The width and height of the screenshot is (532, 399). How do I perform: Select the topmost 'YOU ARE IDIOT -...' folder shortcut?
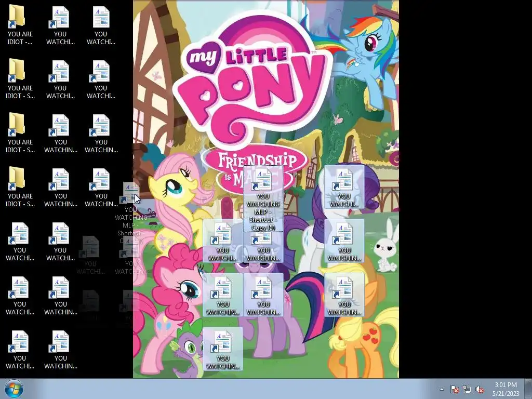pos(20,25)
